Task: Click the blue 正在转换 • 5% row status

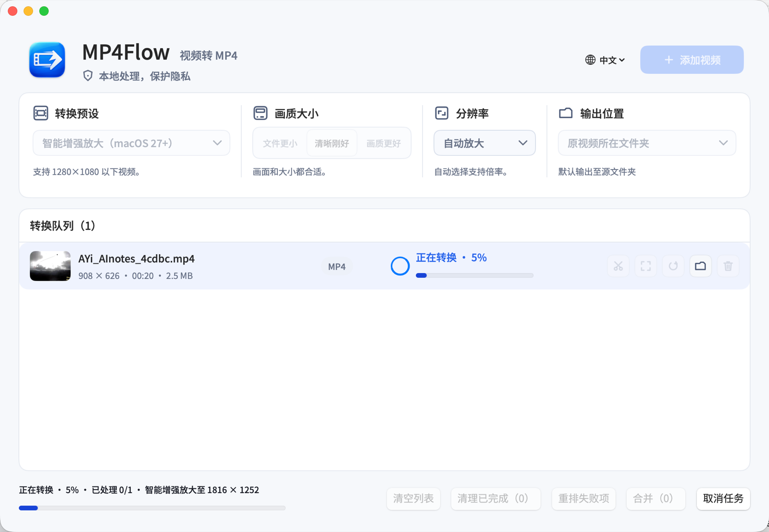Action: (x=451, y=258)
